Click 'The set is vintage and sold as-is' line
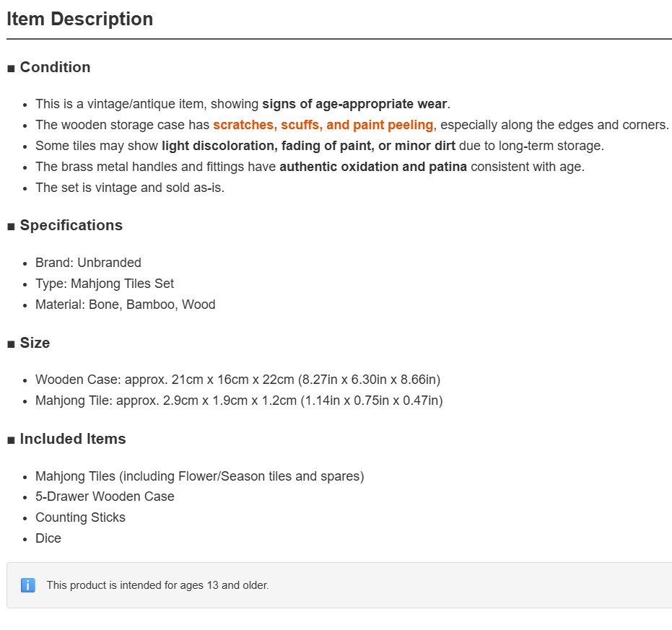 [x=130, y=188]
